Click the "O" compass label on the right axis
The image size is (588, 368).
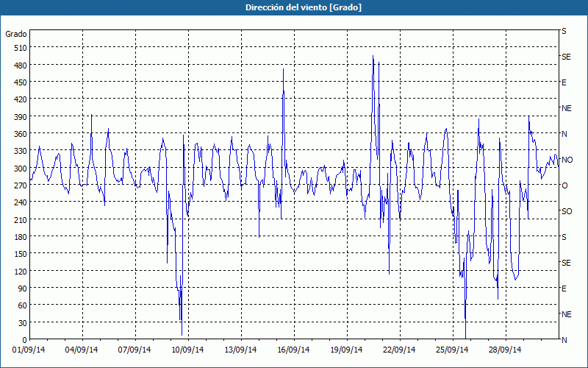pyautogui.click(x=564, y=185)
